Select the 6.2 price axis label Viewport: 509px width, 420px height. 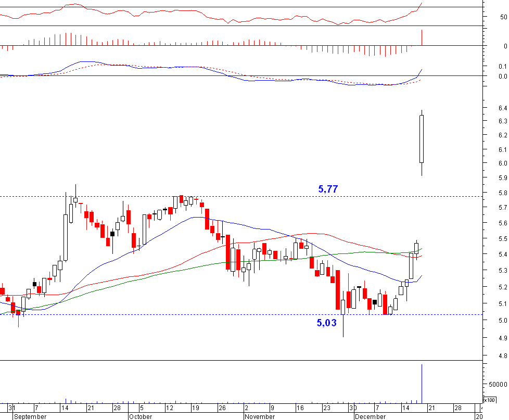(503, 135)
